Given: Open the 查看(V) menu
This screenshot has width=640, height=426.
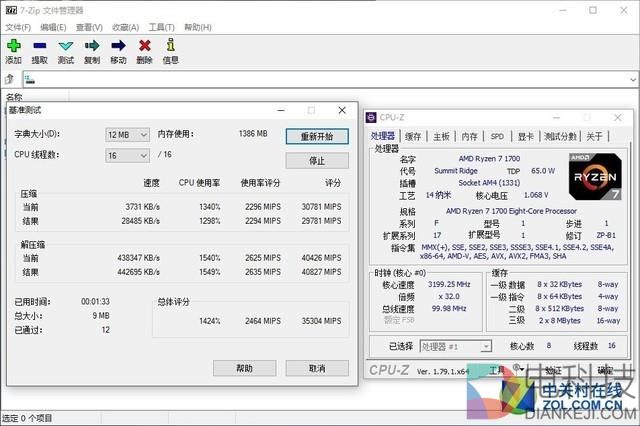Looking at the screenshot, I should (89, 27).
